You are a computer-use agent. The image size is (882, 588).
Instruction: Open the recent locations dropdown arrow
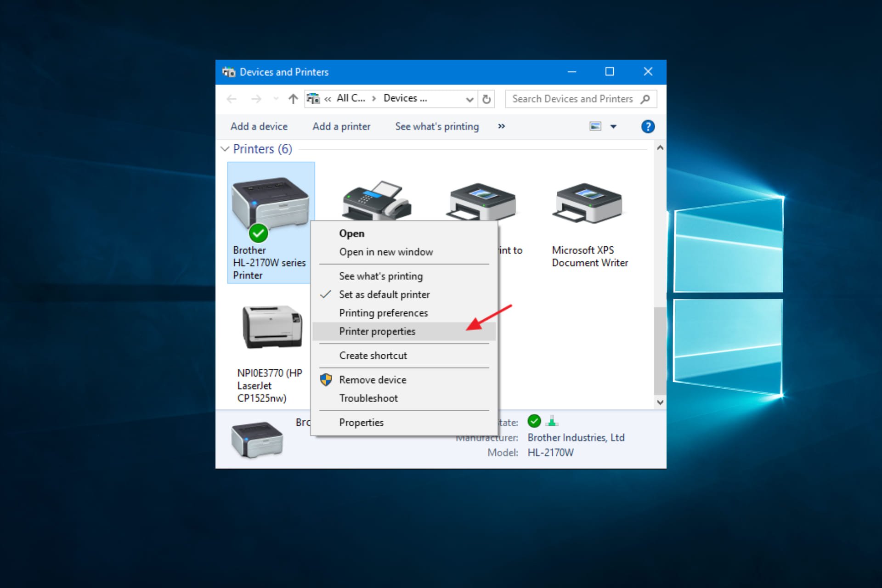(x=276, y=99)
